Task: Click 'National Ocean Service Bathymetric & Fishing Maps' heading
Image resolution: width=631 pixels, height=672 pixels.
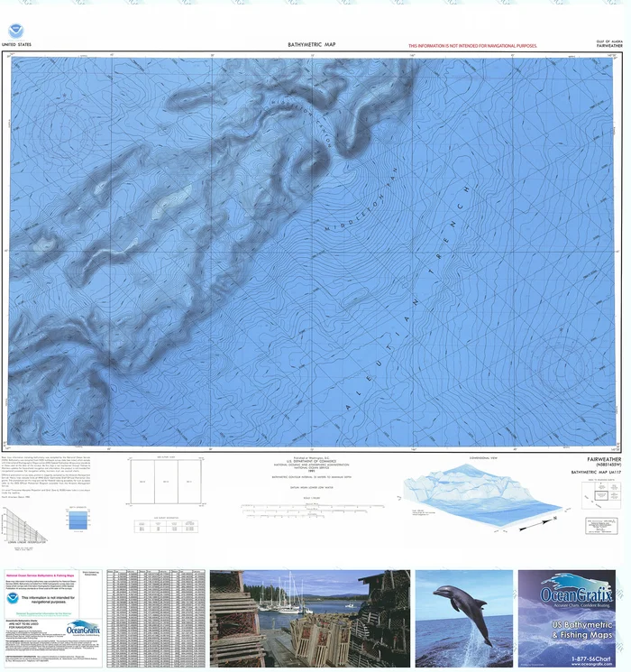Action: click(x=40, y=575)
